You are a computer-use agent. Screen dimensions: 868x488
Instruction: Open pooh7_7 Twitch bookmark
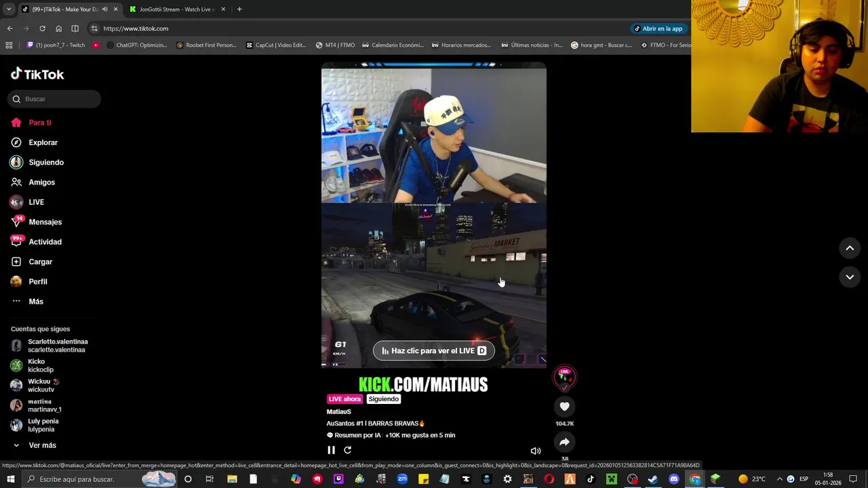(56, 45)
